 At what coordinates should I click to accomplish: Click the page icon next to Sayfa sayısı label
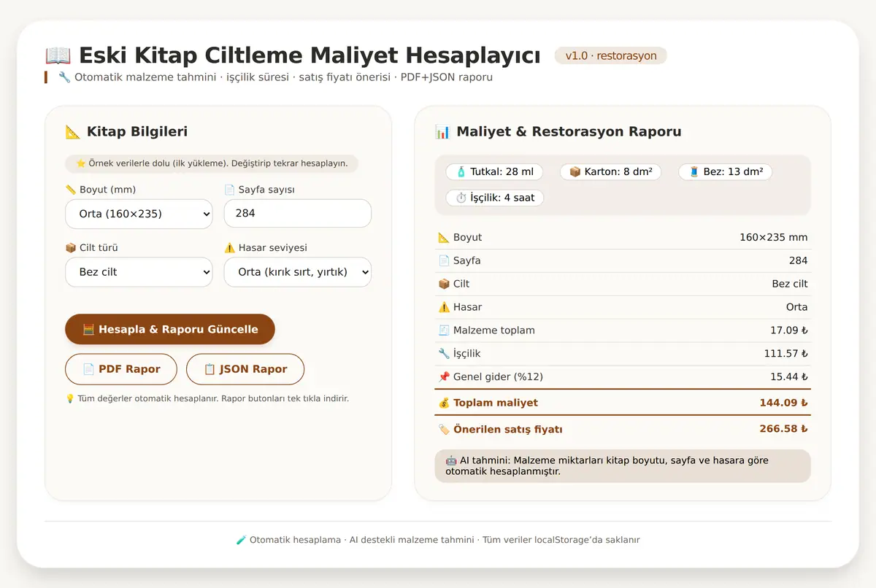(230, 190)
